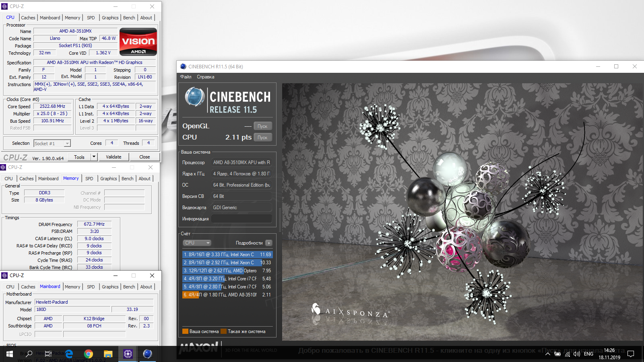This screenshot has height=362, width=644.
Task: Switch to Cinebench taskbar icon
Action: 147,354
